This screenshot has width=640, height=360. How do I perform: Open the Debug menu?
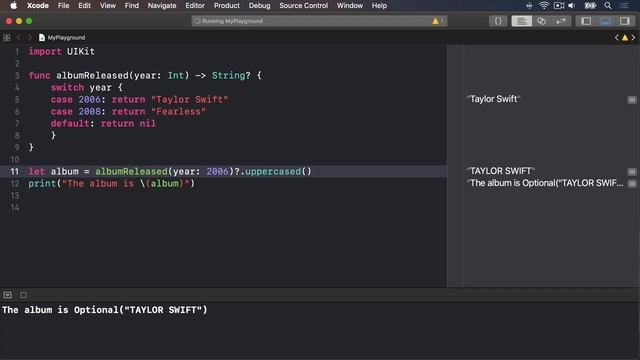pyautogui.click(x=259, y=5)
